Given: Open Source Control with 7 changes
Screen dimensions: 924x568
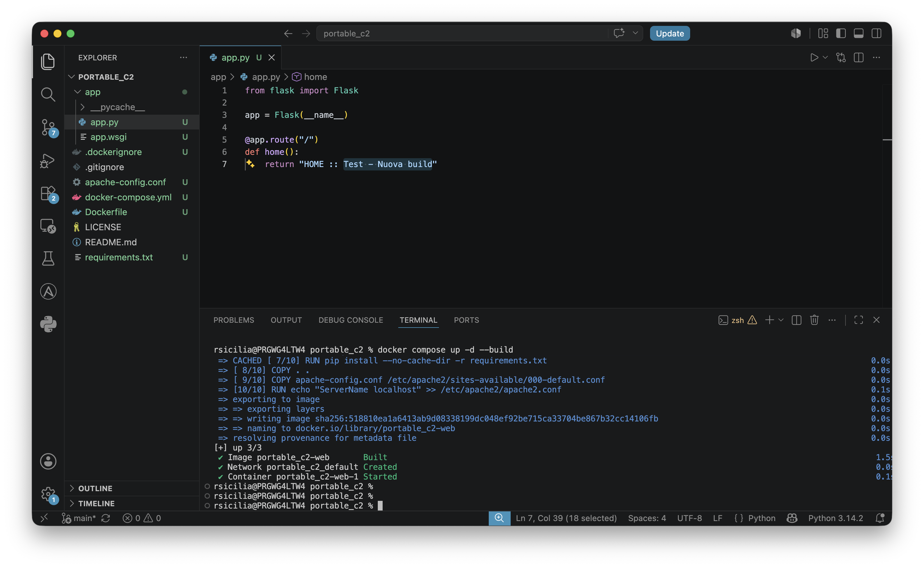Looking at the screenshot, I should tap(48, 128).
